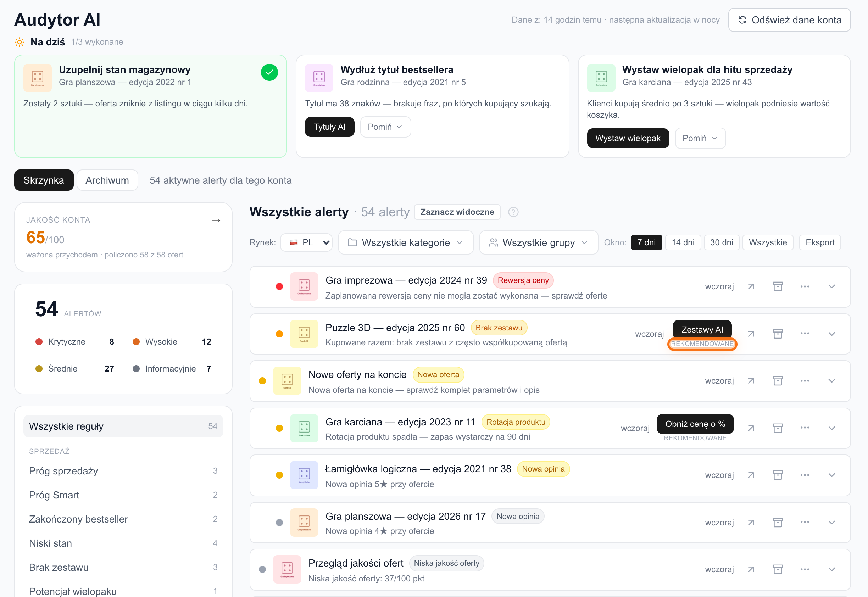Viewport: 868px width, 597px height.
Task: Select the 14 dni window filter
Action: 683,242
